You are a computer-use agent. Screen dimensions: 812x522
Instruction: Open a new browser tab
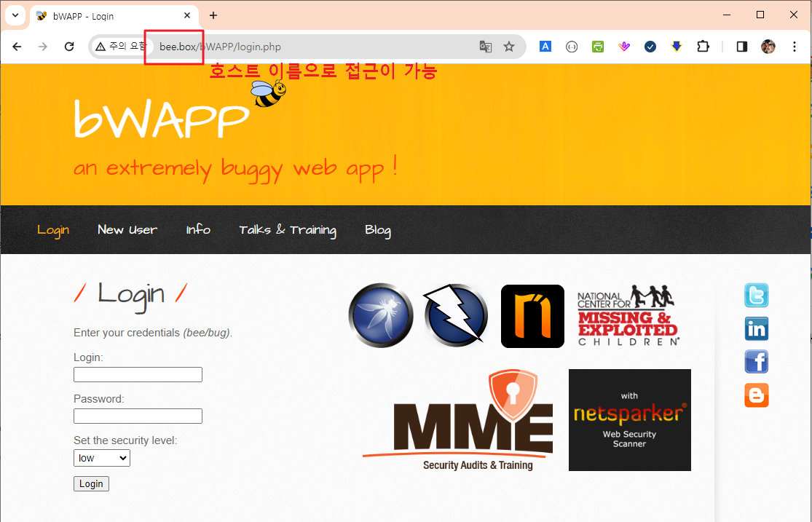point(213,15)
